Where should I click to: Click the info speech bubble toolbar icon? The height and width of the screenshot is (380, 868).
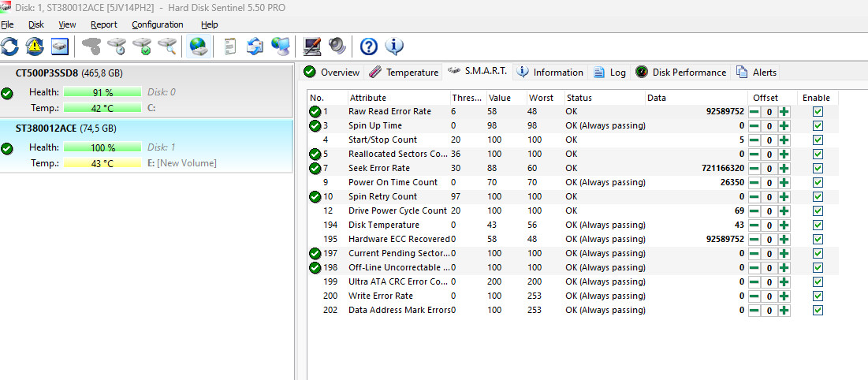[393, 47]
